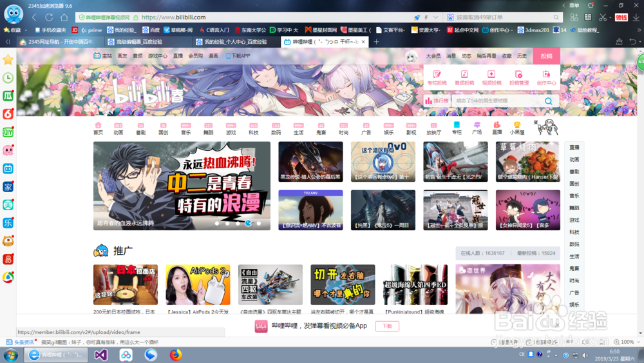
Task: Expand the 收藏 bookmarks dropdown arrow
Action: [x=26, y=30]
